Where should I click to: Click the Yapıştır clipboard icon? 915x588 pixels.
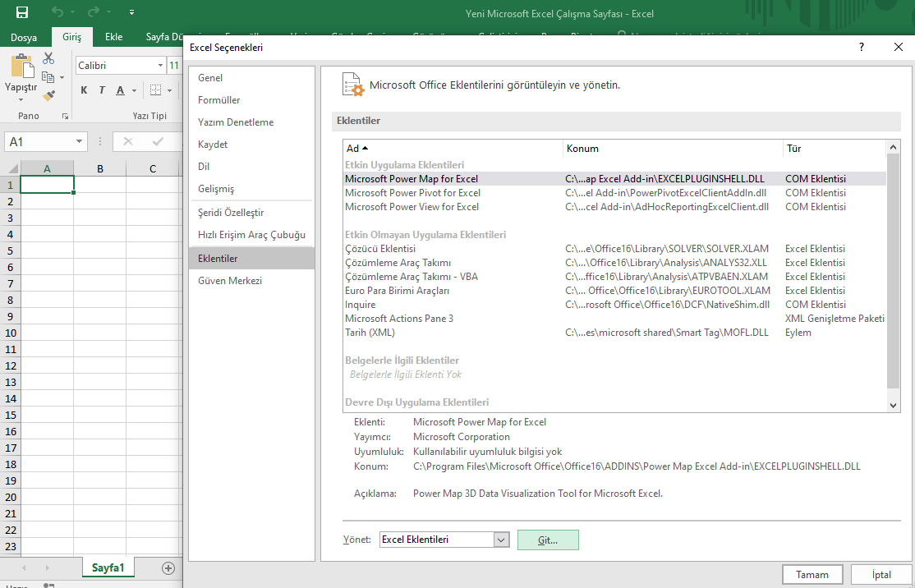coord(22,66)
